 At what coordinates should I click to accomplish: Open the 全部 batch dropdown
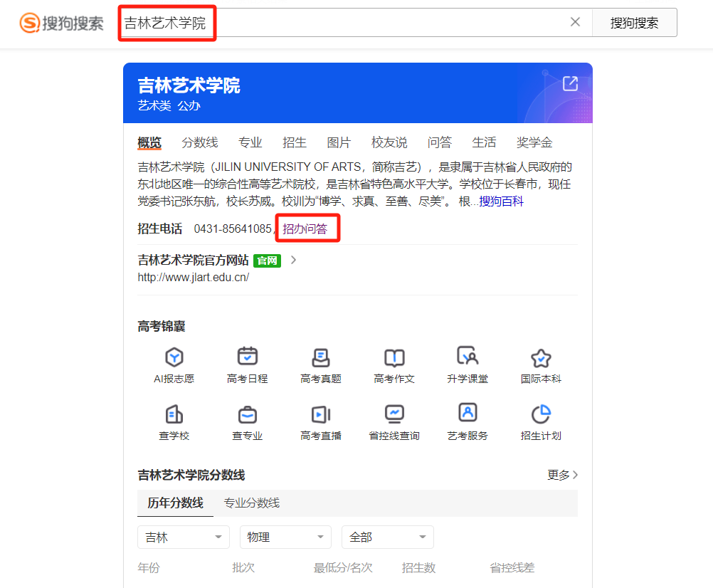click(x=388, y=537)
